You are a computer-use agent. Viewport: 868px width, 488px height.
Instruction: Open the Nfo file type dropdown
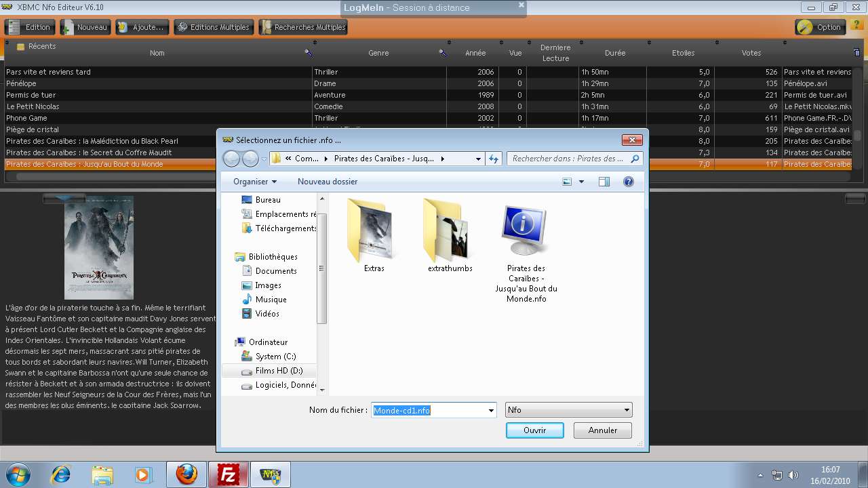(x=568, y=410)
